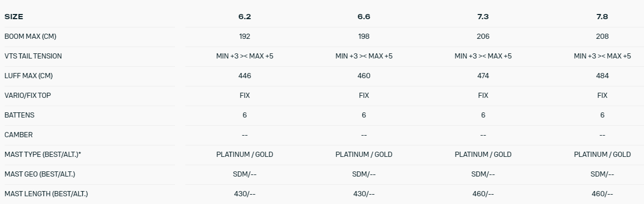Click the VTS TAIL TENSION row label
Image resolution: width=644 pixels, height=204 pixels.
[x=33, y=56]
